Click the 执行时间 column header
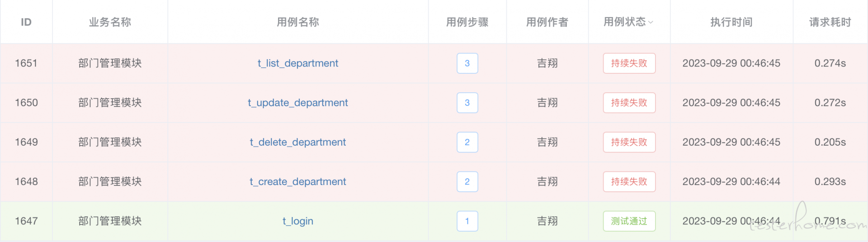The height and width of the screenshot is (242, 868). tap(731, 22)
